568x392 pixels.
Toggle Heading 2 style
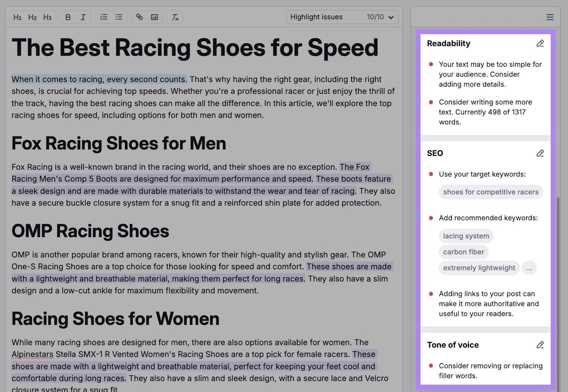tap(32, 17)
